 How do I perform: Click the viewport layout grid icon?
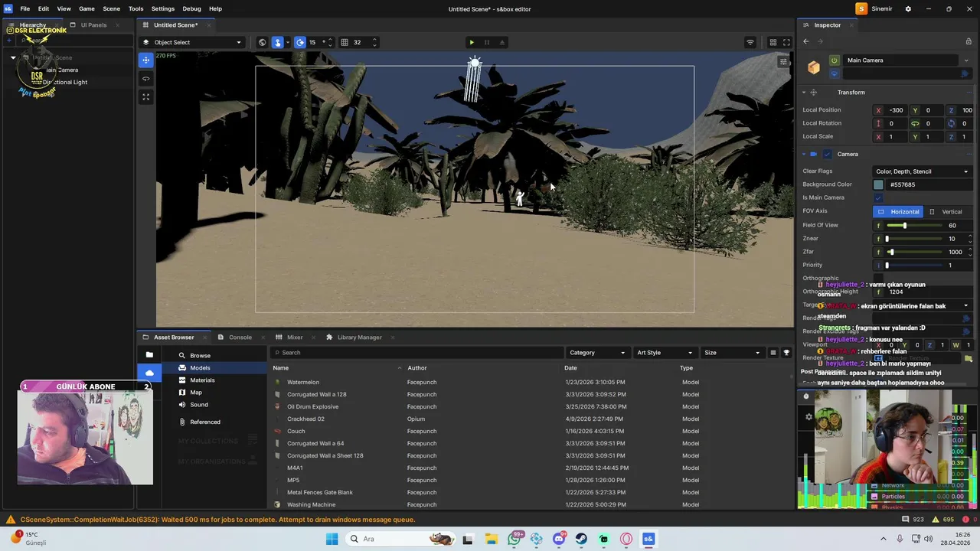click(773, 42)
